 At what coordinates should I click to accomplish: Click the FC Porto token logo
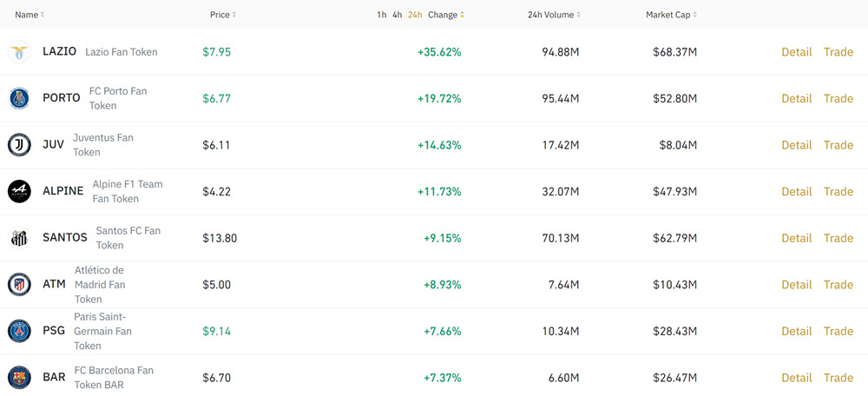point(19,99)
